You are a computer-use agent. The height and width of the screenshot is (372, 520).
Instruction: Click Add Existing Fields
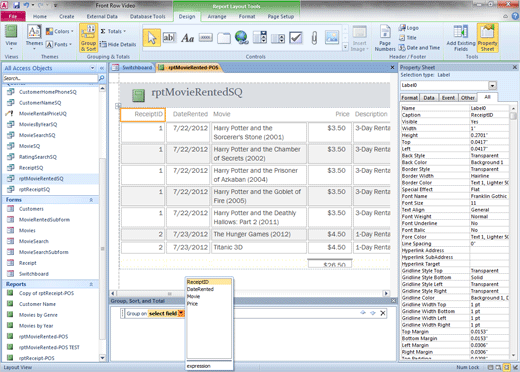pyautogui.click(x=461, y=38)
